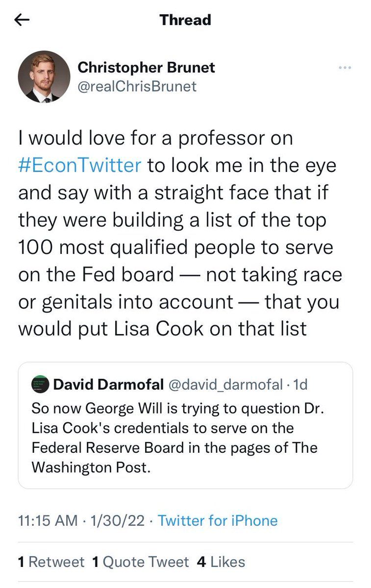
Task: Show the 4 Likes list
Action: (x=221, y=562)
